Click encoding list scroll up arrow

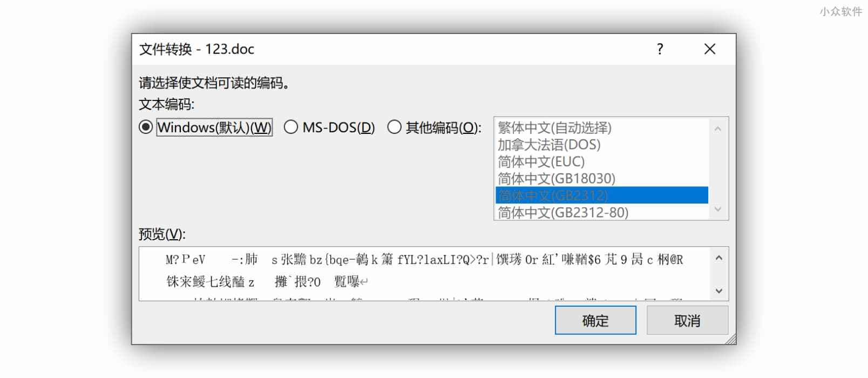pyautogui.click(x=718, y=129)
